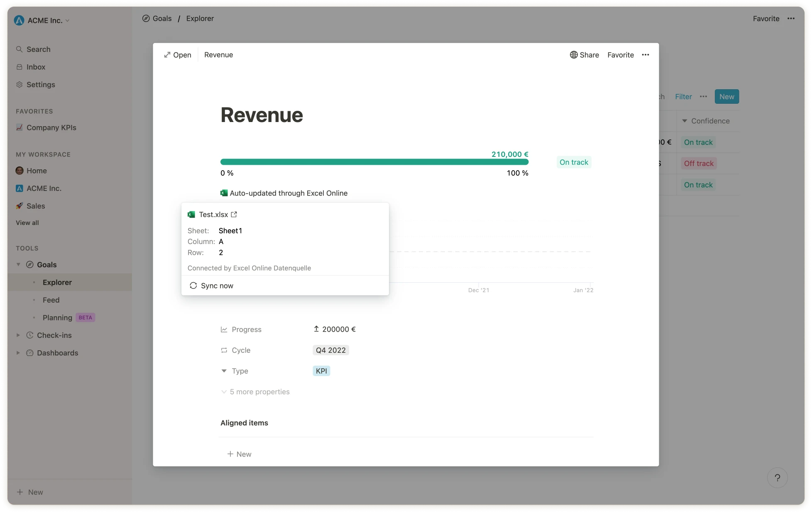Screen dimensions: 812x513
Task: Click Favorite in the Revenue modal
Action: point(620,55)
